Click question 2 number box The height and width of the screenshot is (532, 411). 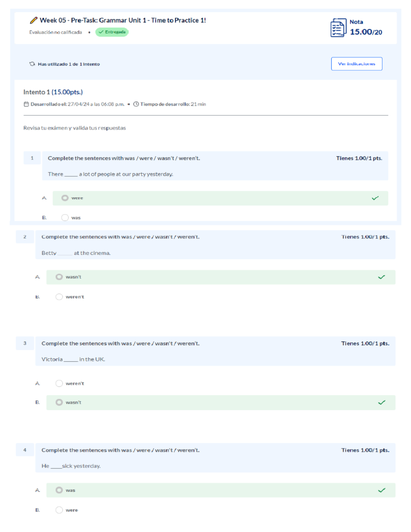coord(25,237)
